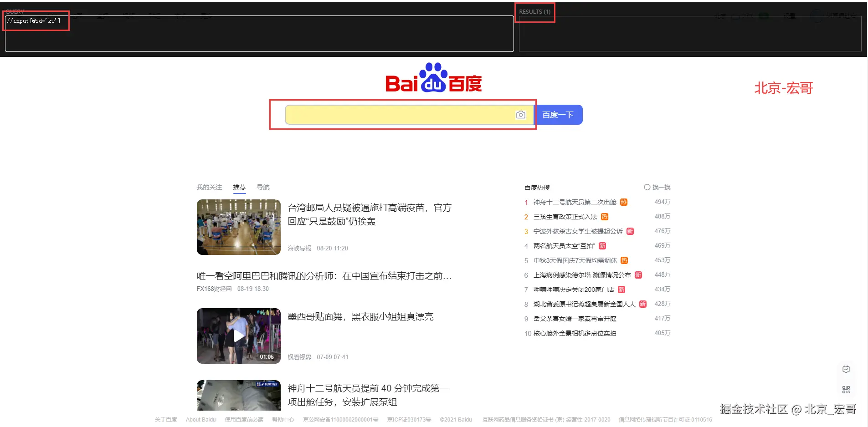Click the 08-19 18:30 news timestamp
Image resolution: width=868 pixels, height=427 pixels.
pos(253,289)
